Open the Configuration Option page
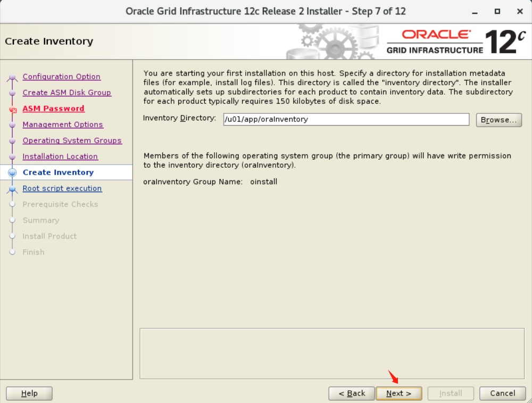The image size is (532, 403). [61, 77]
